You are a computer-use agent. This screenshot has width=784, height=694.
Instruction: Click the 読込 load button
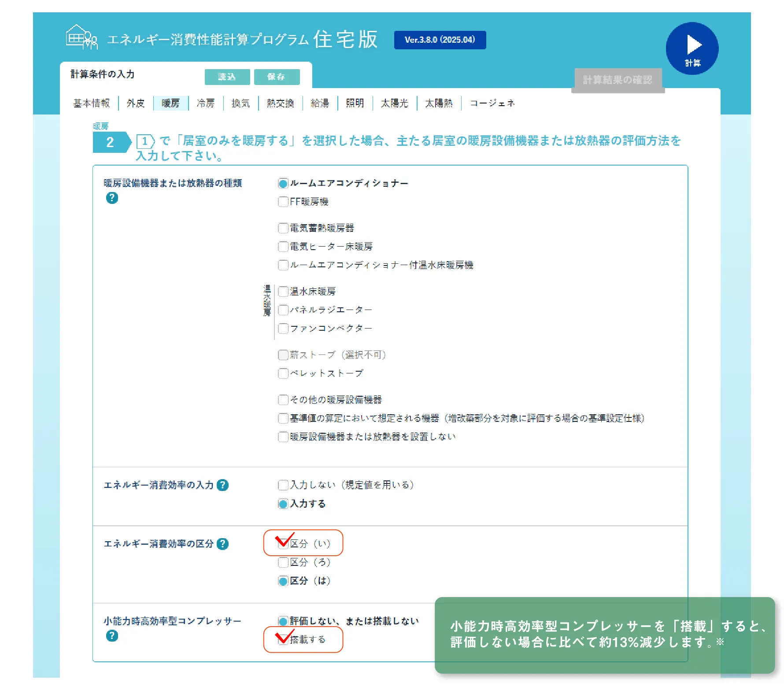227,77
